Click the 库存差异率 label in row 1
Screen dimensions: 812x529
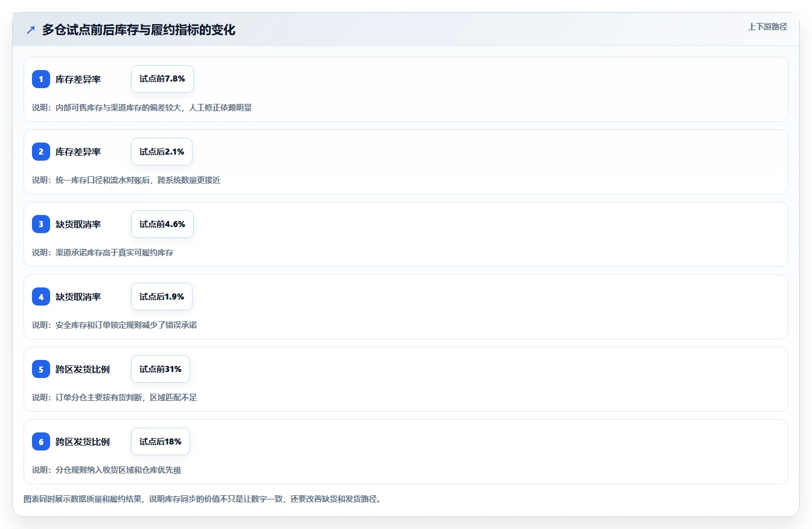click(78, 79)
